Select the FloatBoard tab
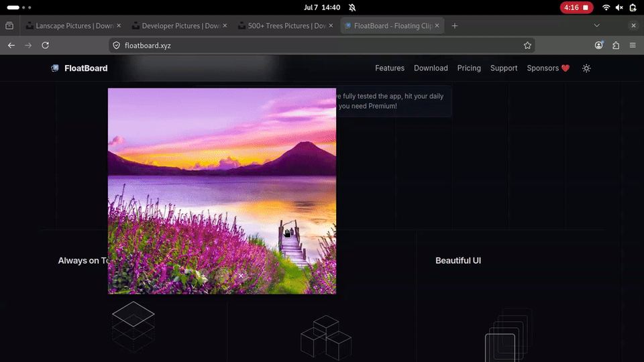 click(x=392, y=26)
